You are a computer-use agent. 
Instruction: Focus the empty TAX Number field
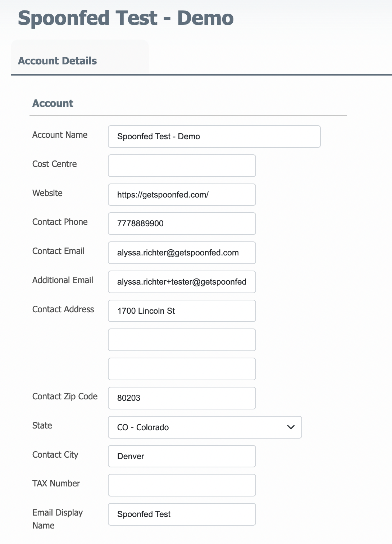pos(182,485)
